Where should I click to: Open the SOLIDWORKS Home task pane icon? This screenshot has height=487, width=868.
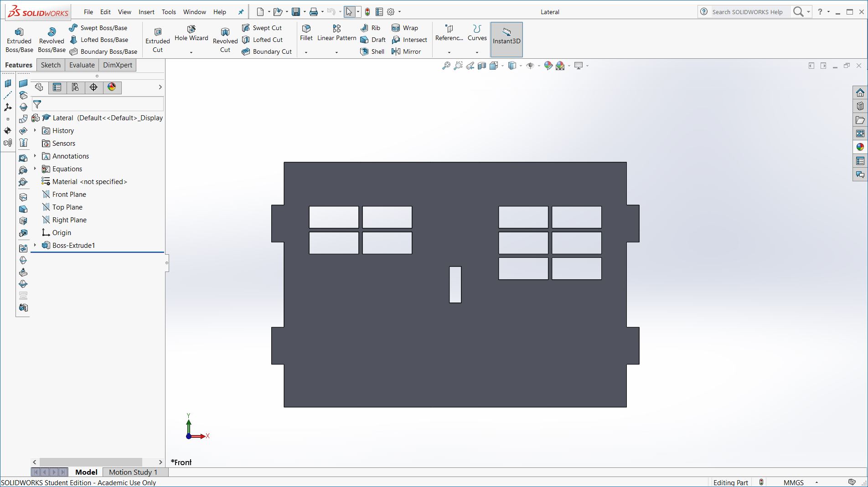(x=860, y=92)
